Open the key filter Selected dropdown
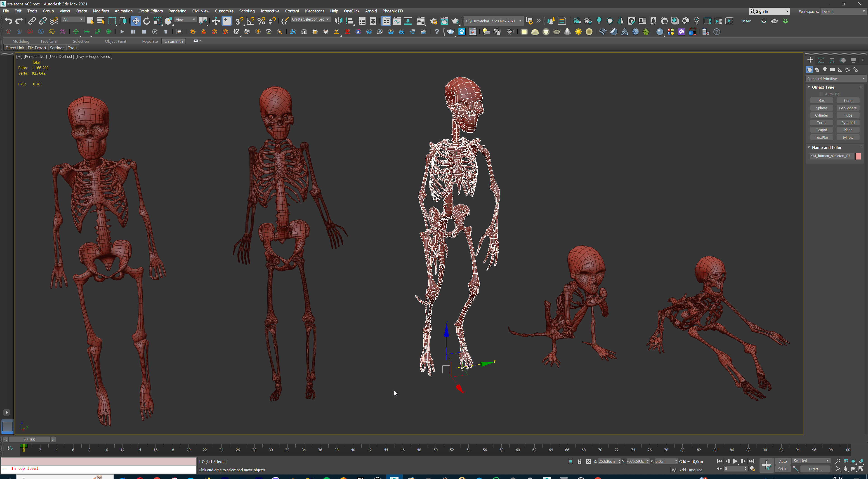Image resolution: width=868 pixels, height=479 pixels. coord(811,461)
